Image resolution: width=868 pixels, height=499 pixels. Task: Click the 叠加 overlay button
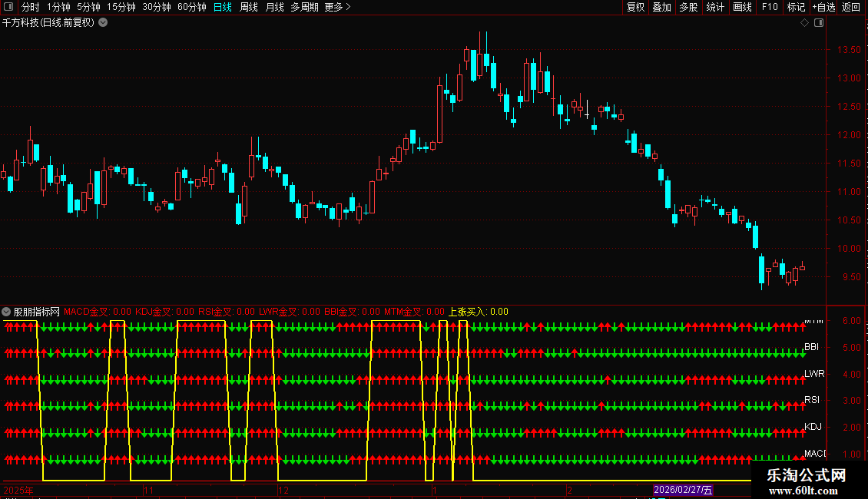(x=661, y=7)
